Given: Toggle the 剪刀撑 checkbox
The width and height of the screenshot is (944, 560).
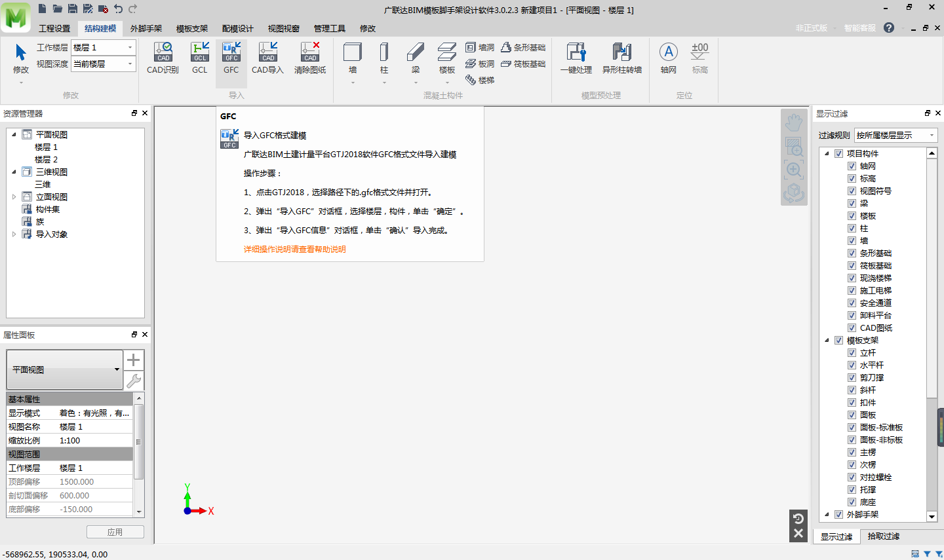Looking at the screenshot, I should click(852, 378).
